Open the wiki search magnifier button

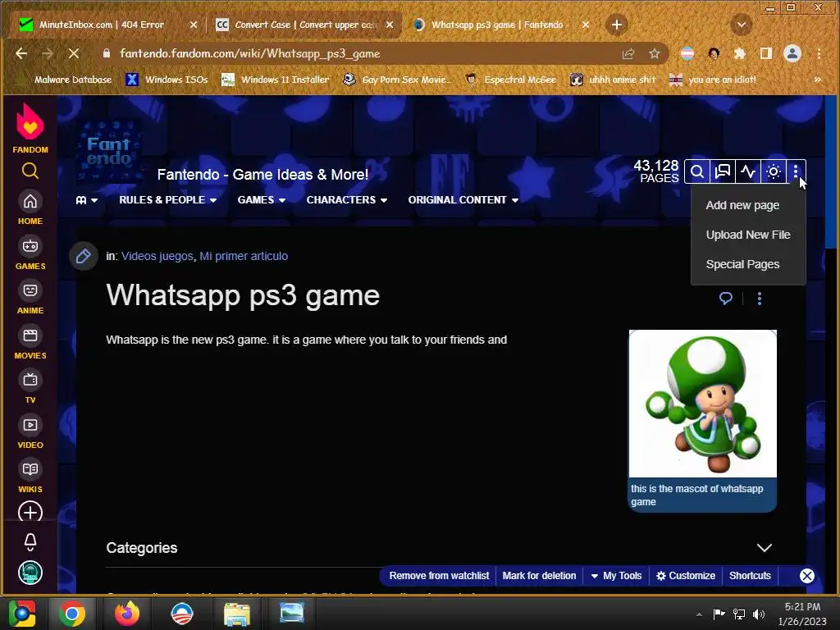point(697,171)
